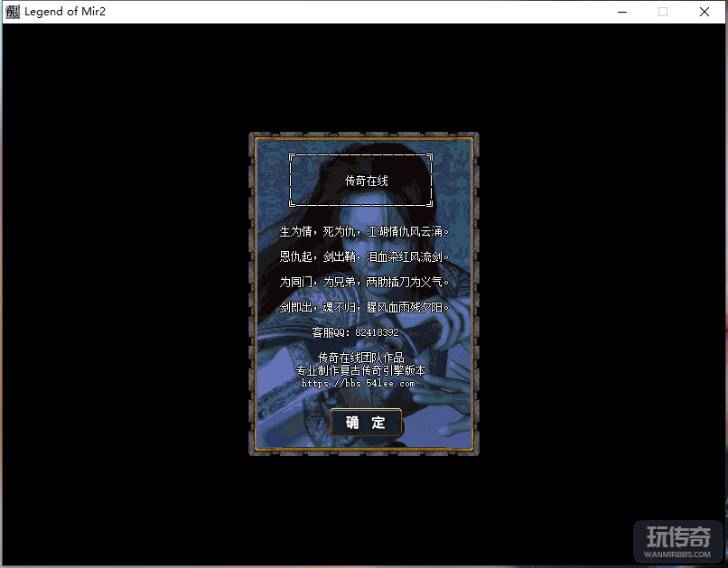
Task: Click the 客服QQ: 82418392 text
Action: [x=355, y=332]
